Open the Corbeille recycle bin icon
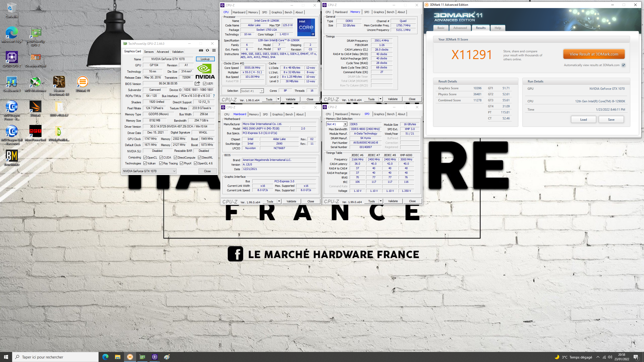 pyautogui.click(x=12, y=10)
